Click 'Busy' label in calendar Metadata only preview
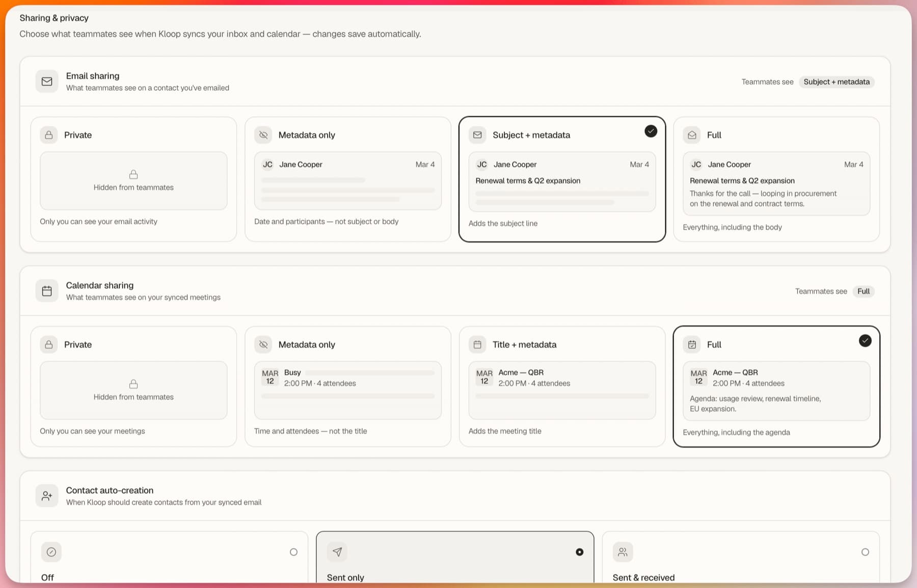The height and width of the screenshot is (588, 917). 292,372
